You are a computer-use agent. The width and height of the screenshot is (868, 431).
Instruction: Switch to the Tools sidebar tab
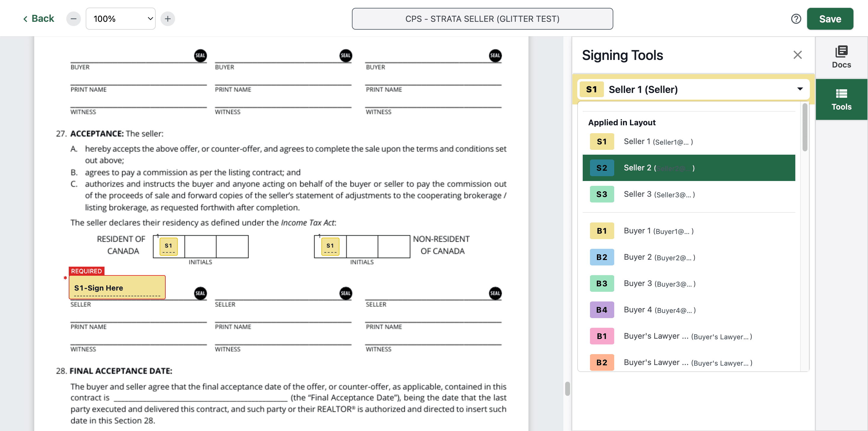(x=841, y=100)
